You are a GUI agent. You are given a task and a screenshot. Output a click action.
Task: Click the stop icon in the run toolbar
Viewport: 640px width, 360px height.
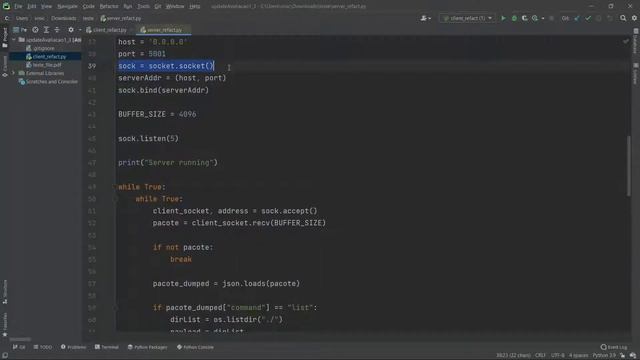(x=552, y=18)
